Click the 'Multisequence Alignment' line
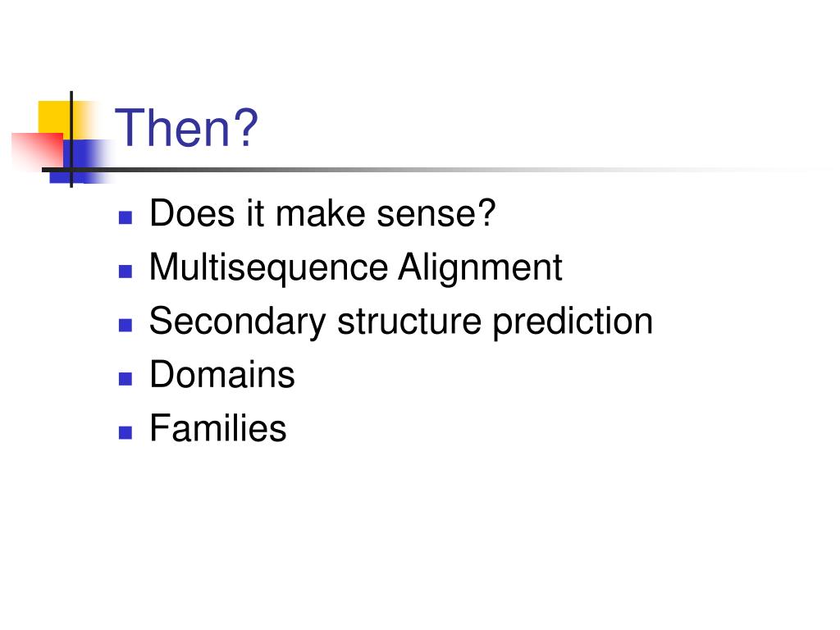The height and width of the screenshot is (630, 840). [356, 268]
